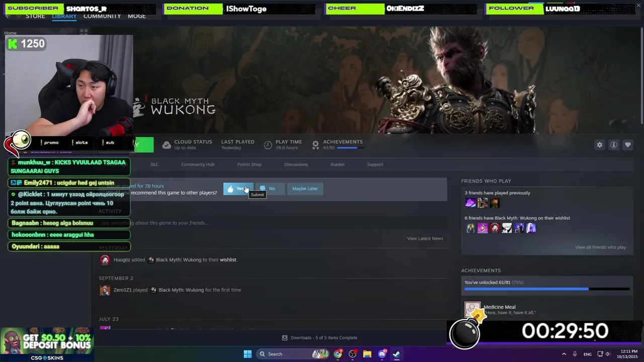The width and height of the screenshot is (644, 362).
Task: Open Google Chrome from taskbar
Action: point(338,354)
